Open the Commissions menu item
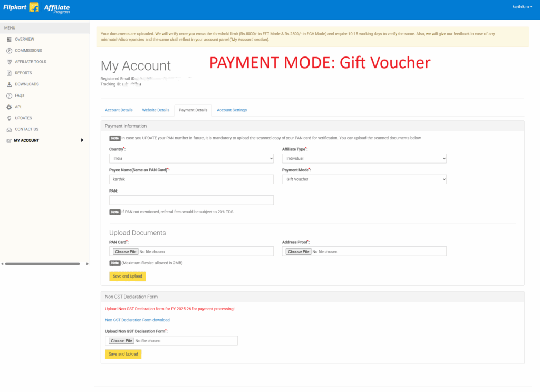 [x=28, y=51]
